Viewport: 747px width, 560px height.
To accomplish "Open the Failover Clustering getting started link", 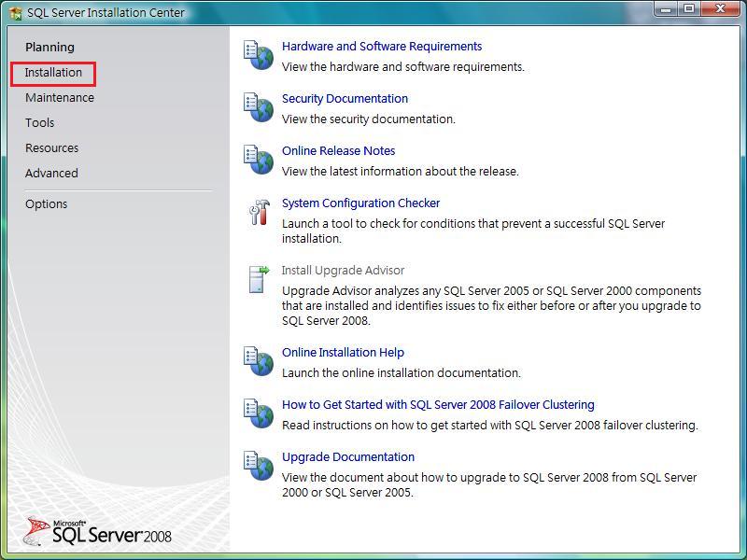I will tap(438, 405).
